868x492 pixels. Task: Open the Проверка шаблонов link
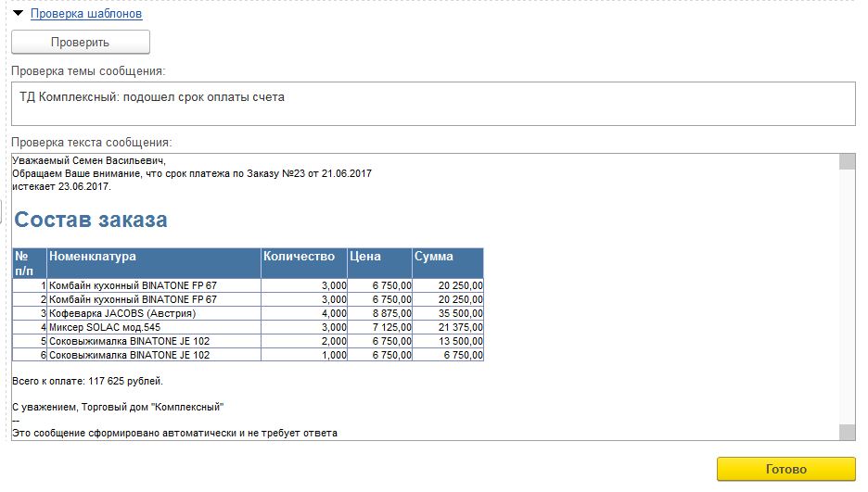86,14
